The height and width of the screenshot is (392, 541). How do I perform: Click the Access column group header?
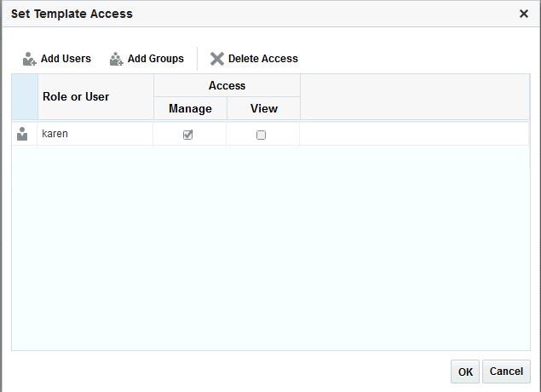(x=227, y=85)
